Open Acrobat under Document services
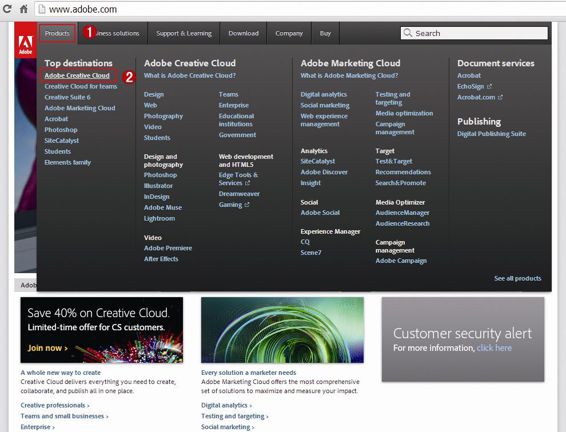 469,75
